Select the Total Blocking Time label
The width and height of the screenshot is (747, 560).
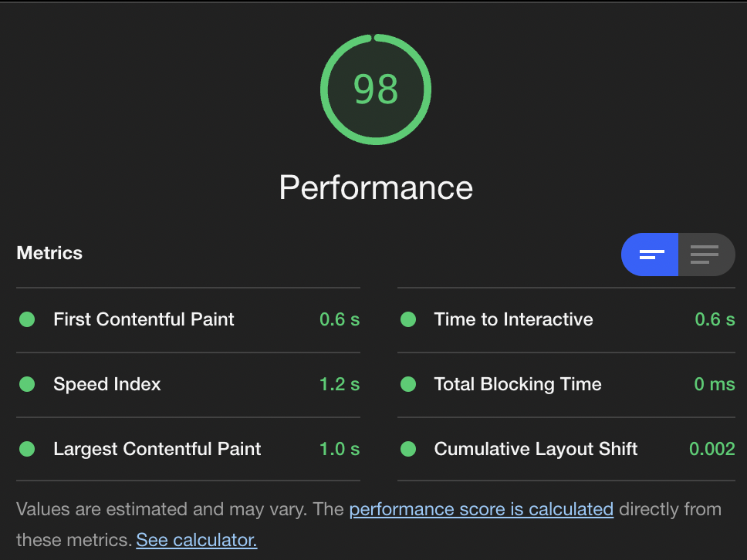coord(518,384)
